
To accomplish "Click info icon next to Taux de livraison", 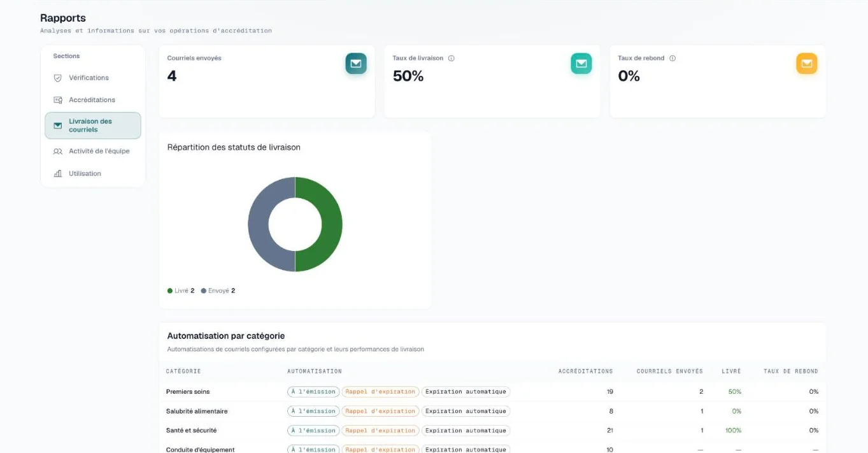I will coord(451,58).
